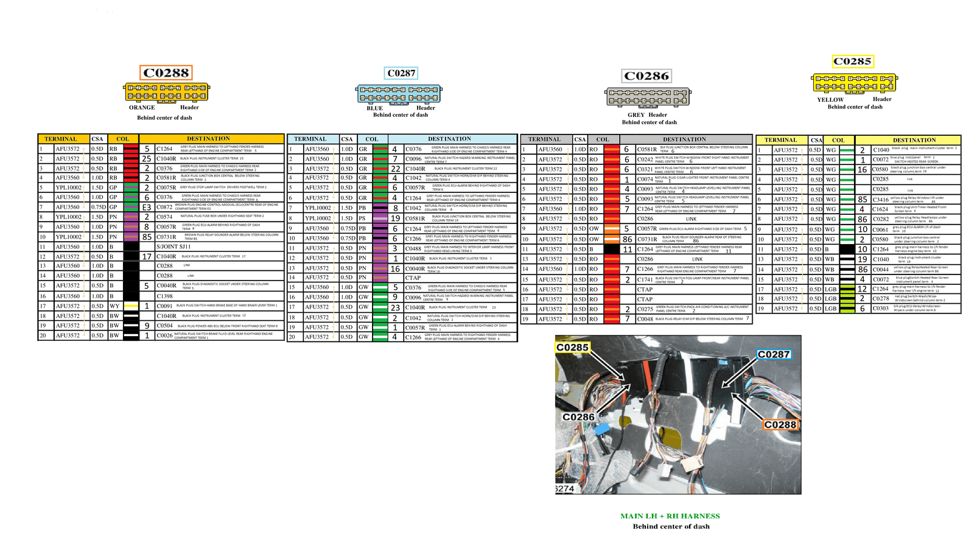
Task: Click the black swatch in C0286 row 11
Action: pos(612,250)
